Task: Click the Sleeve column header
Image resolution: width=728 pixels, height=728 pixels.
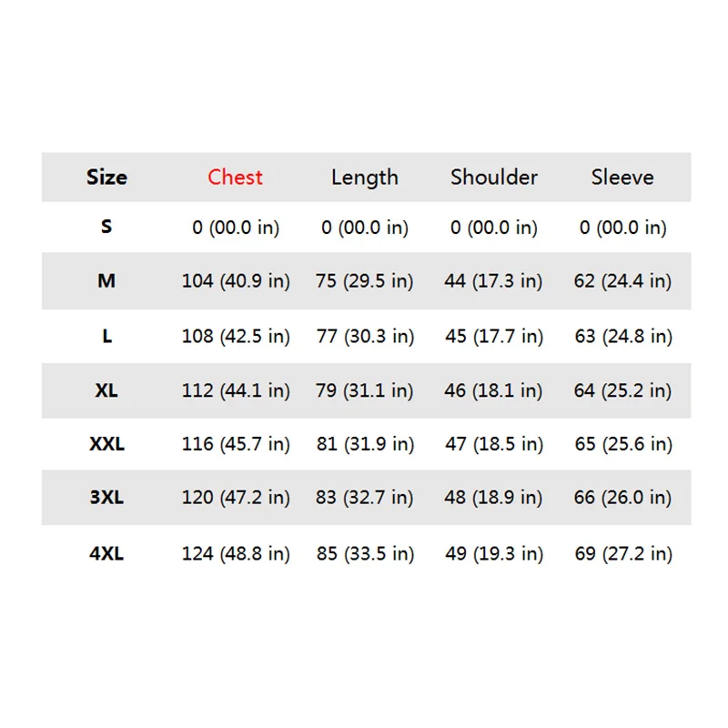Action: pos(622,177)
